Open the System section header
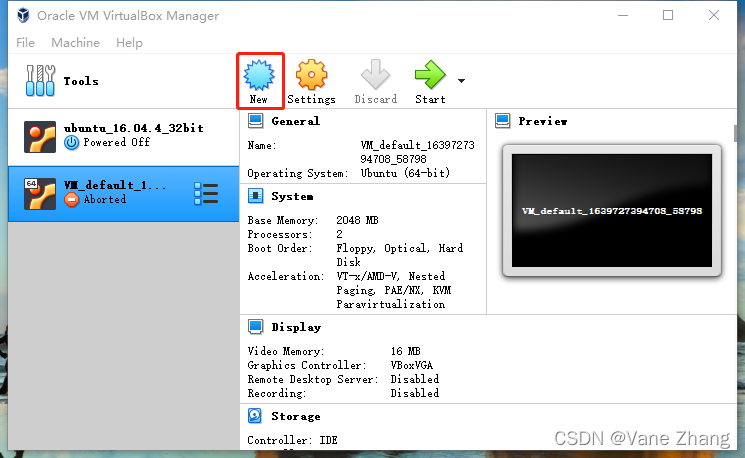Screen dimensions: 745x458 pyautogui.click(x=292, y=196)
